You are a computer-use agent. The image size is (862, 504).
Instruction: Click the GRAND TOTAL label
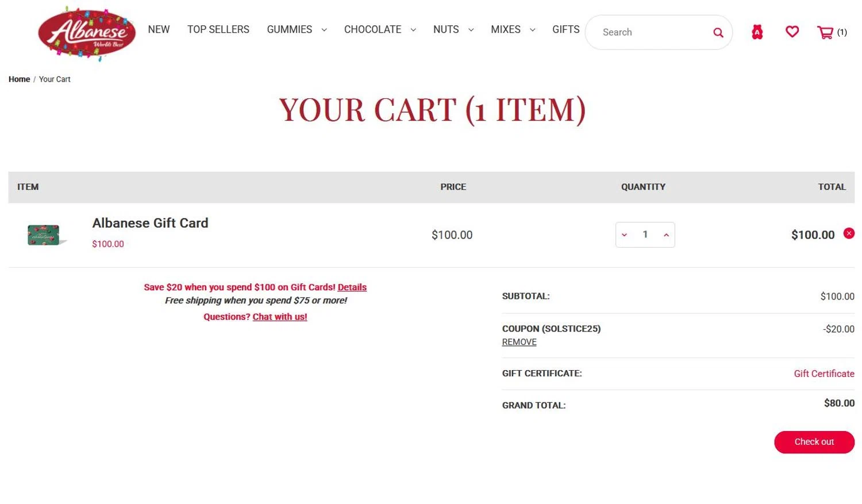(534, 406)
